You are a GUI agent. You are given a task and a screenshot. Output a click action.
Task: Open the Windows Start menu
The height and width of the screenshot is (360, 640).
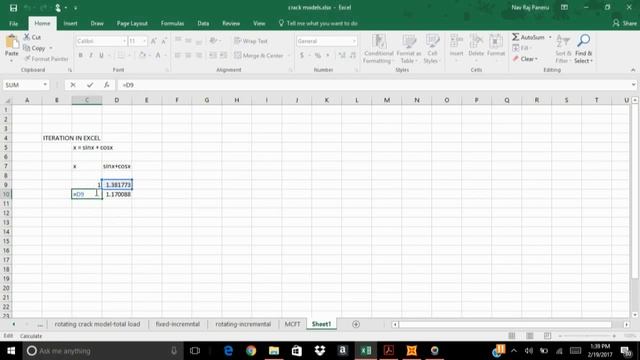(x=11, y=351)
